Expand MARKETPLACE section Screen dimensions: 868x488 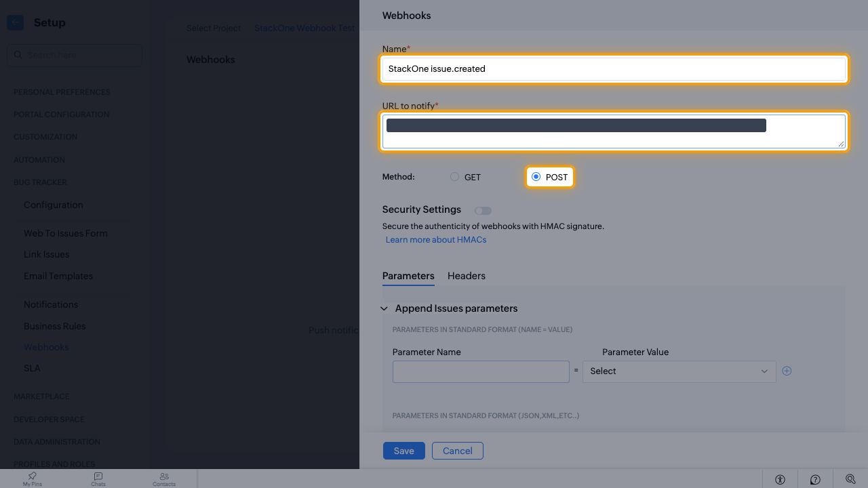point(41,396)
